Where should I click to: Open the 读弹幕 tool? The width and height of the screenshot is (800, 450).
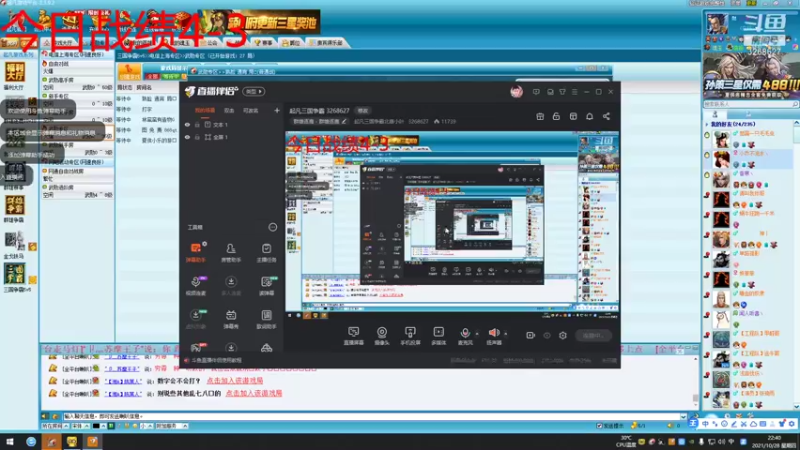(266, 286)
